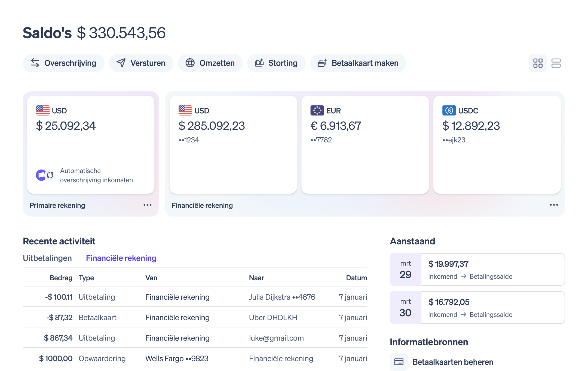Switch to grid view layout icon
The width and height of the screenshot is (588, 371).
point(538,63)
